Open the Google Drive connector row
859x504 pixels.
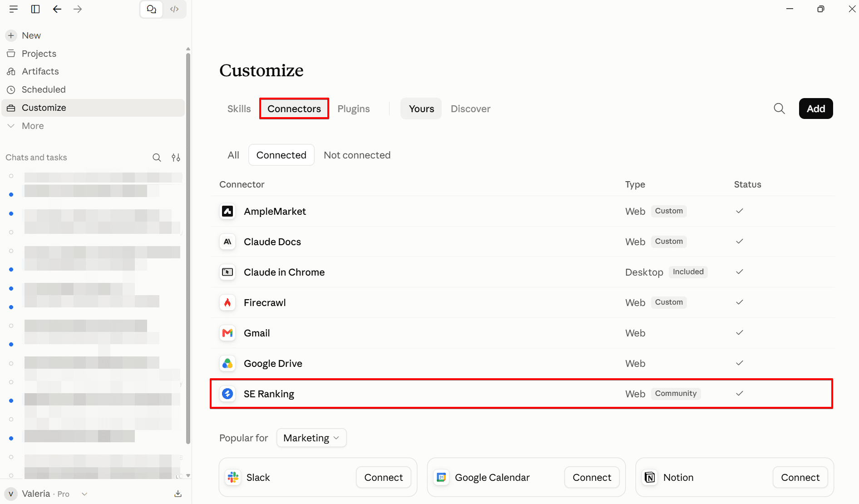coord(522,363)
